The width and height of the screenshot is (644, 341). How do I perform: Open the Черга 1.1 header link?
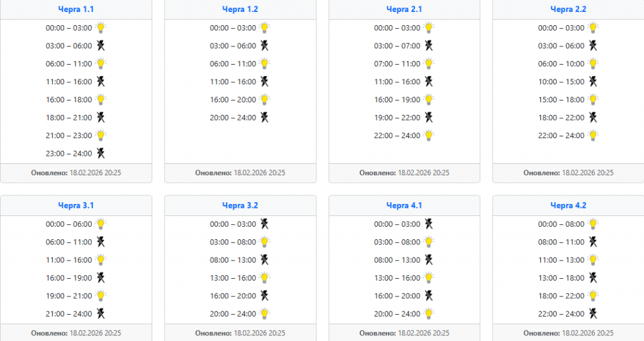pos(76,9)
